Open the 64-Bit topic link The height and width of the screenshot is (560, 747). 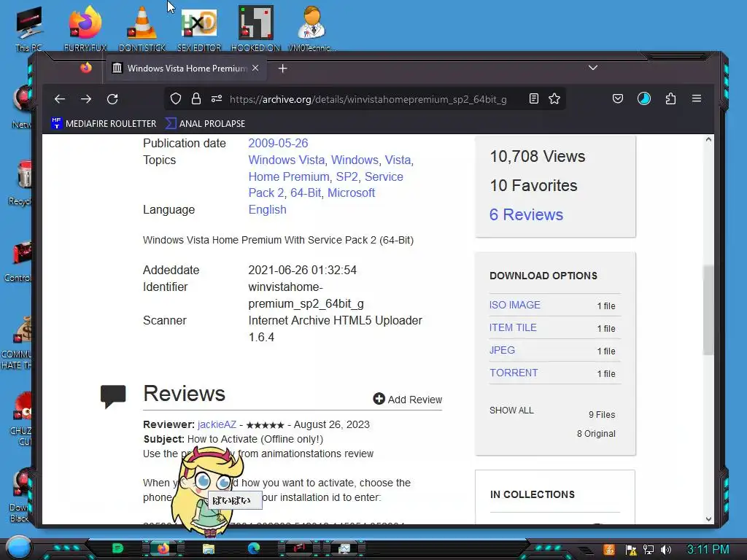306,192
